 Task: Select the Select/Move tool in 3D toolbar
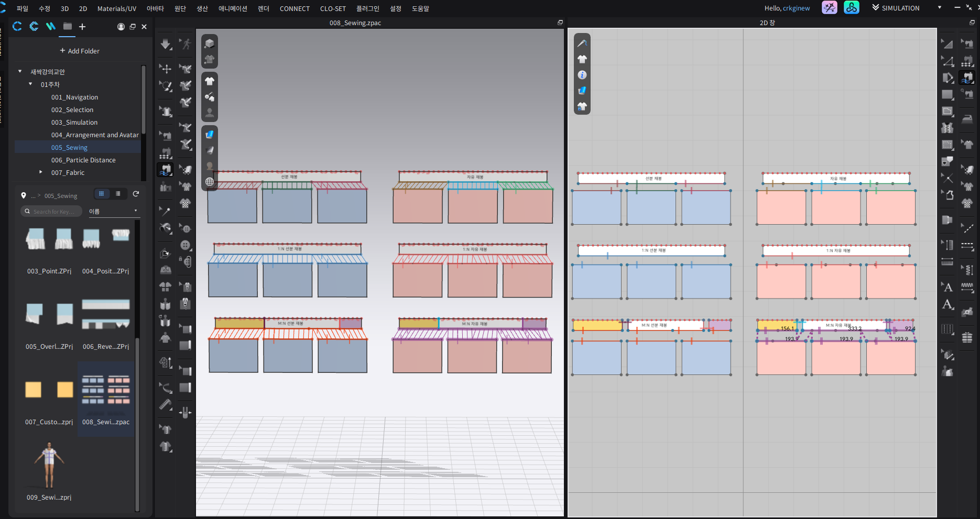click(166, 69)
